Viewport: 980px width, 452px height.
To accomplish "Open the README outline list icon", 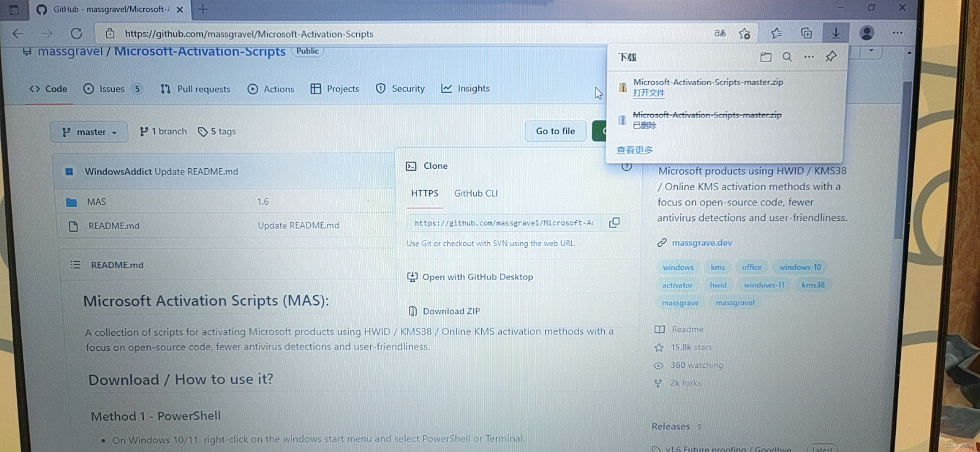I will click(x=75, y=265).
